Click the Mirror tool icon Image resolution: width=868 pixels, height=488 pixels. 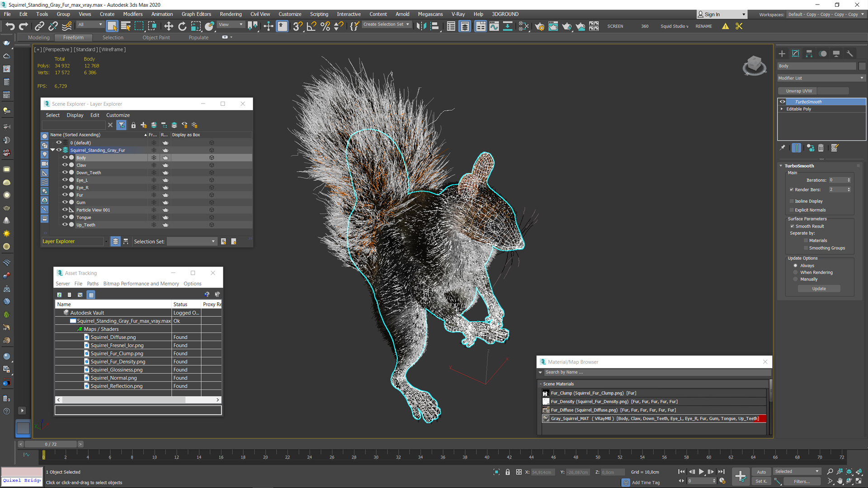click(x=421, y=26)
